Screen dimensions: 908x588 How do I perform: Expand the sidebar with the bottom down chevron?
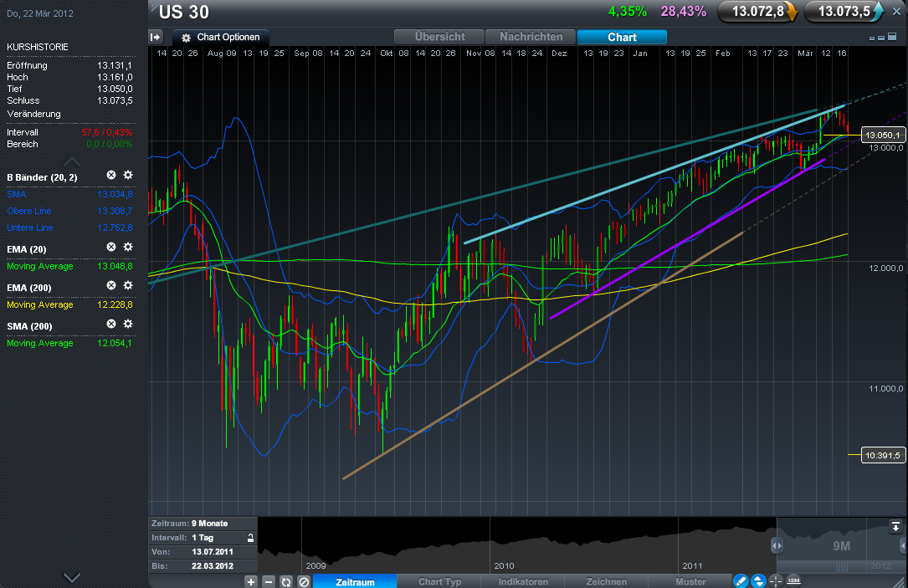[x=72, y=577]
